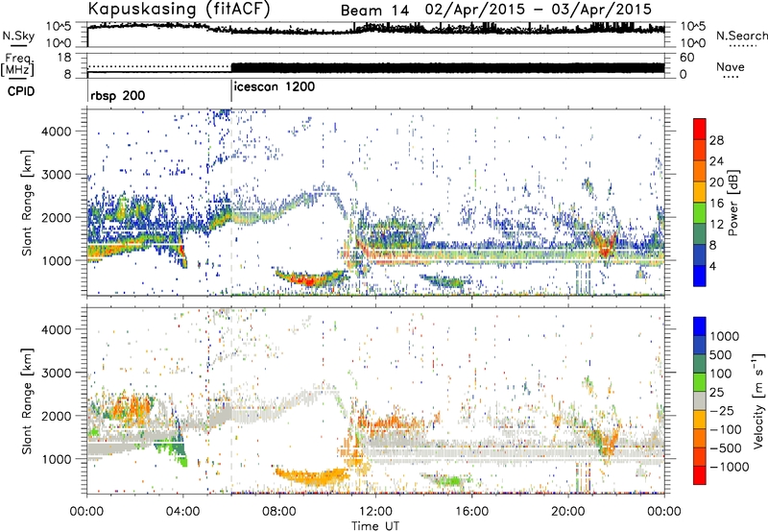Click the '4' tick on power colorbar

(712, 267)
